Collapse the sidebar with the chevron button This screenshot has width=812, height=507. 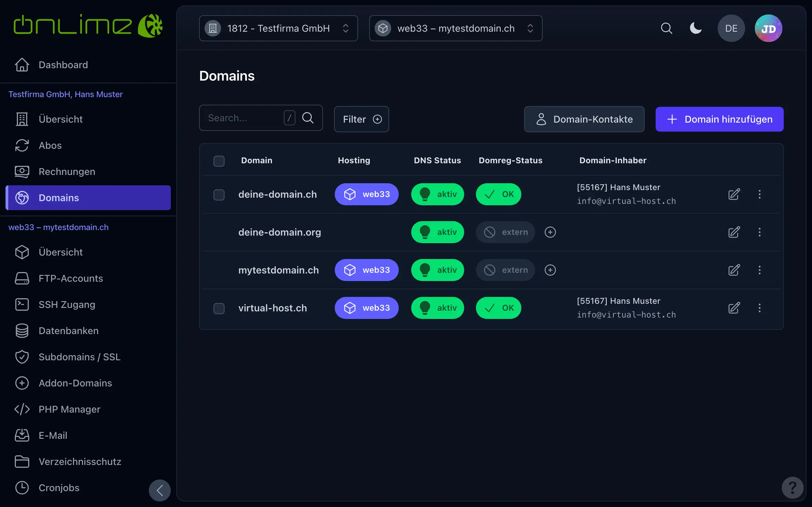(x=160, y=490)
